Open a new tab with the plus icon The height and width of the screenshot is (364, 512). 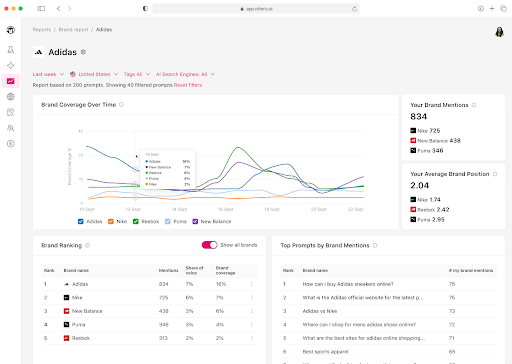click(492, 9)
